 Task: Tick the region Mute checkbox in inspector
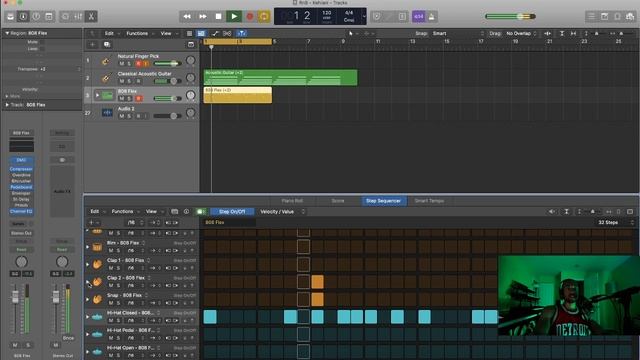[x=42, y=42]
